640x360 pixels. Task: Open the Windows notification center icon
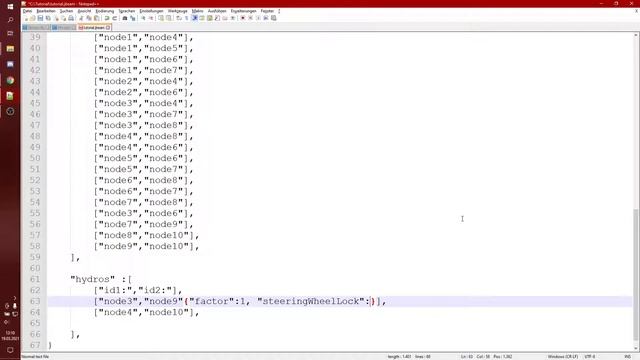pos(10,350)
